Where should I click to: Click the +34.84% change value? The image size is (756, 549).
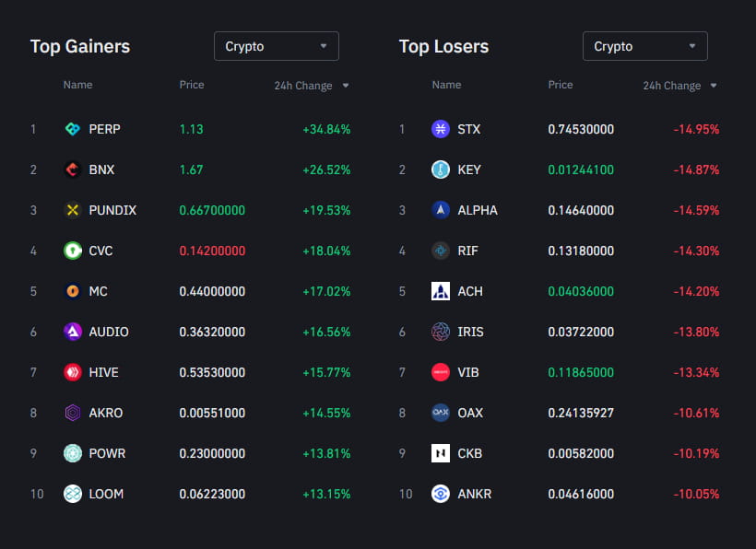(x=326, y=129)
